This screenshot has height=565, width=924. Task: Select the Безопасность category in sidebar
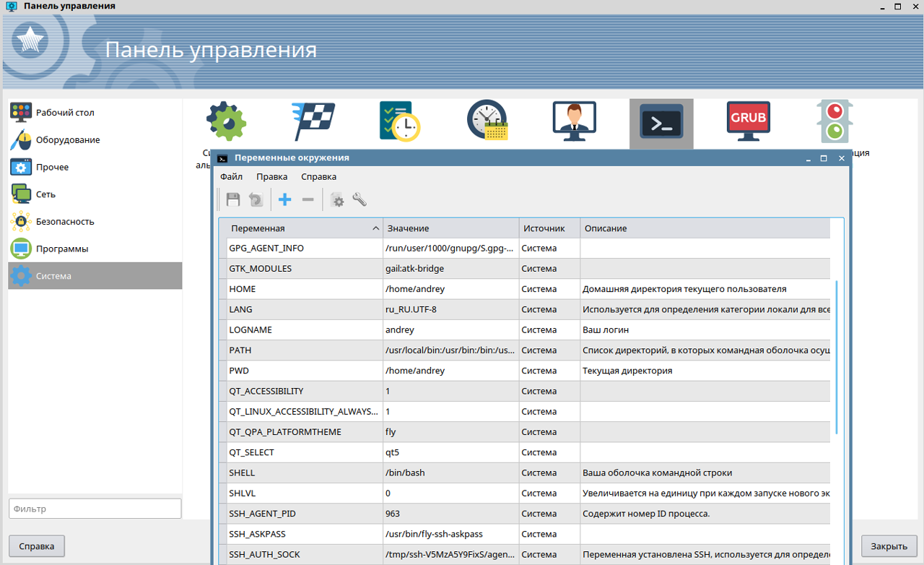(x=65, y=222)
